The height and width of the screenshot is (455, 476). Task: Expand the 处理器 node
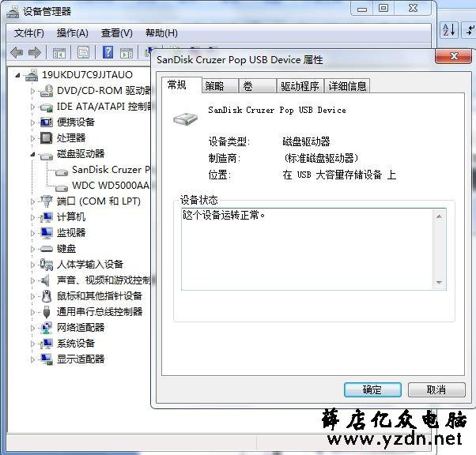click(x=32, y=138)
